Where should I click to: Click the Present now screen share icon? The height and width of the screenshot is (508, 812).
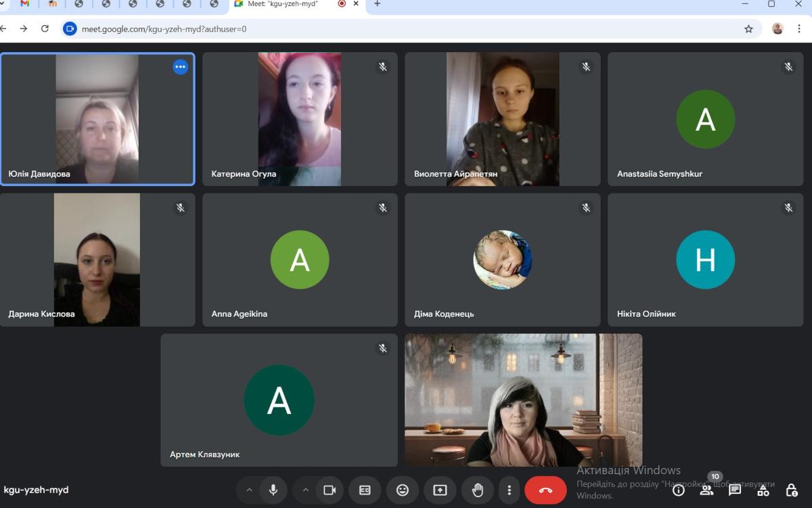[x=440, y=490]
